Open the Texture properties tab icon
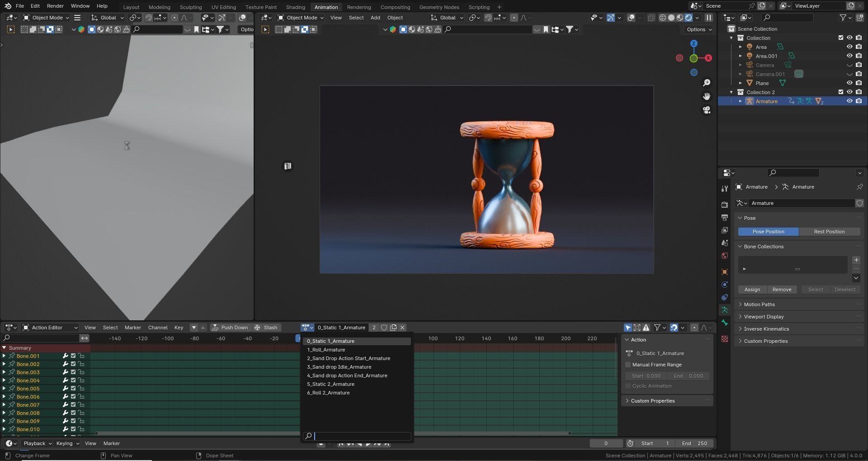The width and height of the screenshot is (868, 461). pos(725,339)
